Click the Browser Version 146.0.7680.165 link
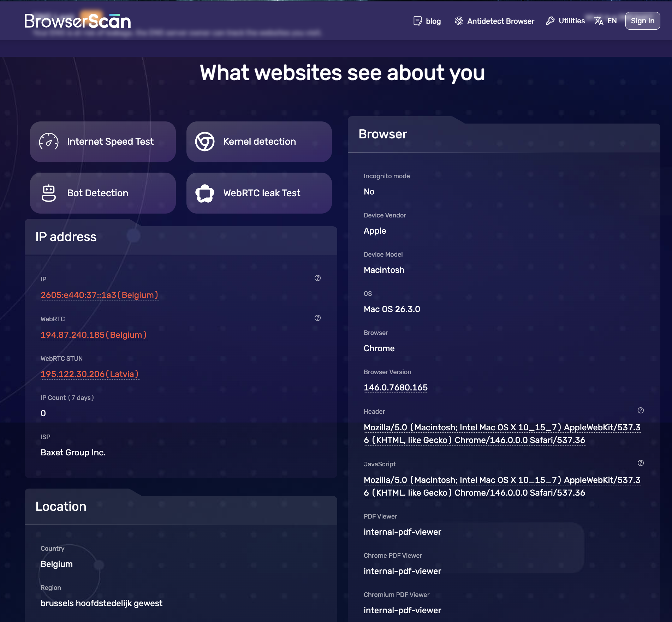Screen dimensions: 672x622 (x=396, y=387)
